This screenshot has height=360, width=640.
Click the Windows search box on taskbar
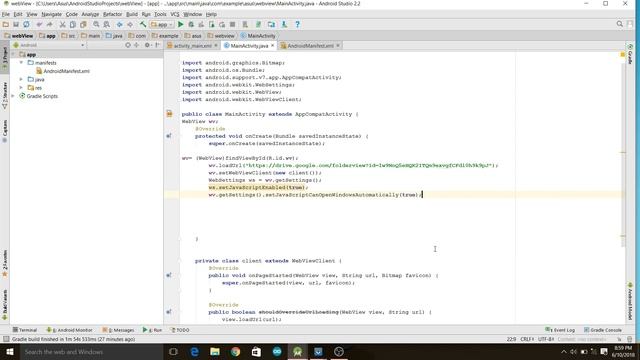click(91, 352)
